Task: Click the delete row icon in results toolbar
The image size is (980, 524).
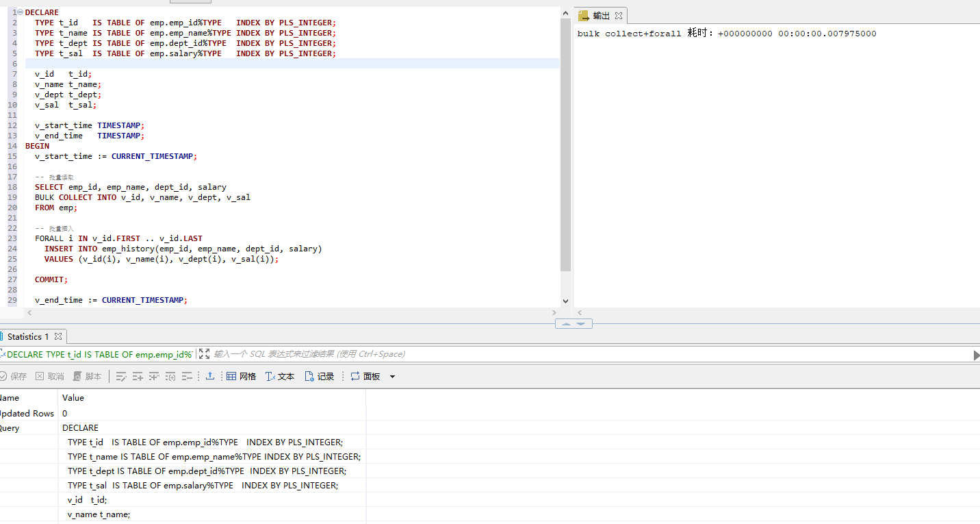Action: [x=154, y=377]
